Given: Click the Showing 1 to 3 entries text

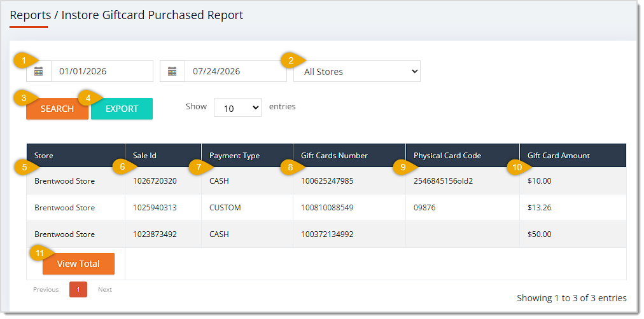Looking at the screenshot, I should point(571,298).
